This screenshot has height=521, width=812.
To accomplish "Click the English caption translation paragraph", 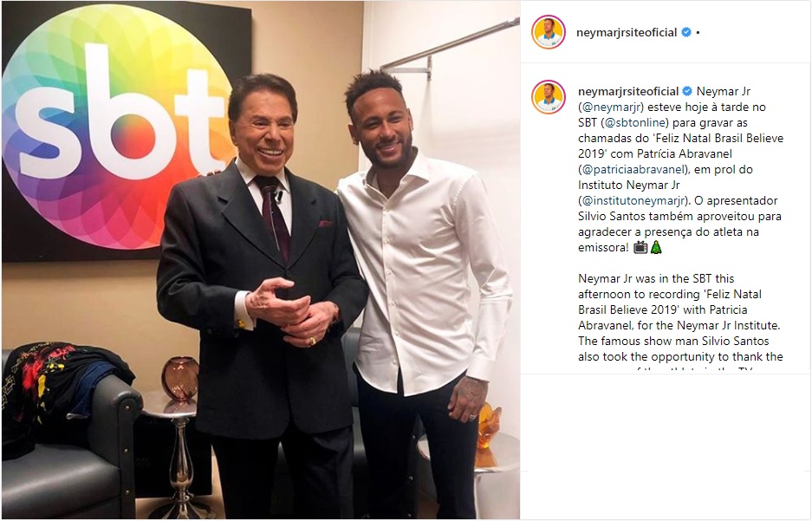I will tap(680, 322).
